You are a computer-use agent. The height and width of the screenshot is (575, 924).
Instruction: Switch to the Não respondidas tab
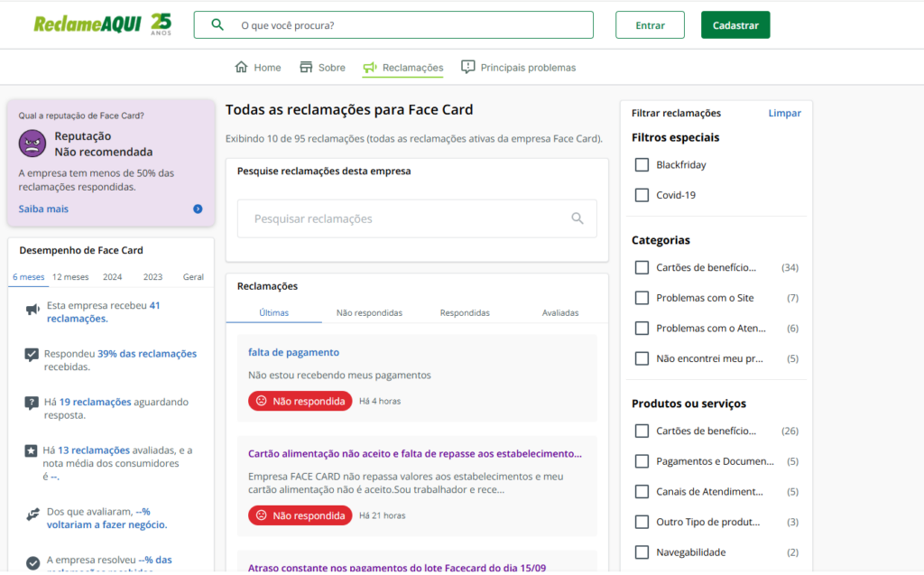369,312
